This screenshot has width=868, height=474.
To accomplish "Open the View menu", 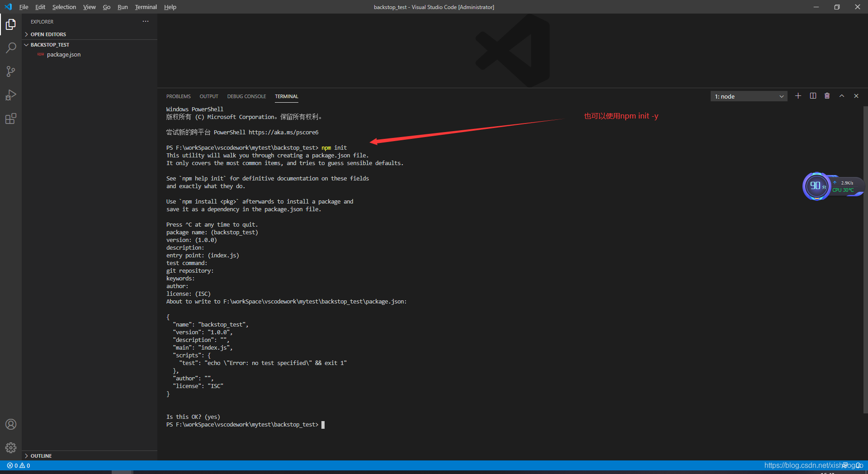I will (90, 7).
